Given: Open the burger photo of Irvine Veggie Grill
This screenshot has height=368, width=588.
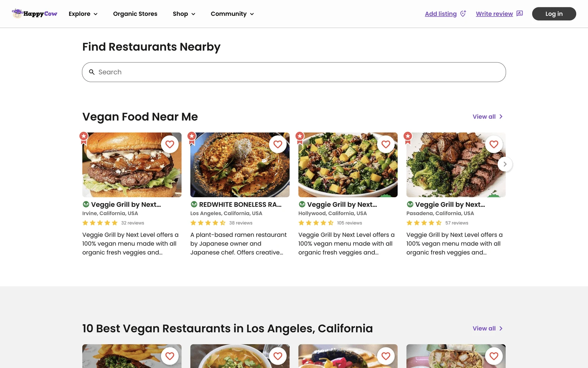Looking at the screenshot, I should click(x=132, y=165).
